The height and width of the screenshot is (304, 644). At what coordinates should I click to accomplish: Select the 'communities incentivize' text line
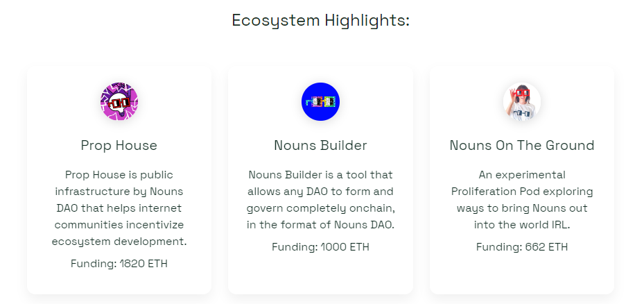coord(119,225)
